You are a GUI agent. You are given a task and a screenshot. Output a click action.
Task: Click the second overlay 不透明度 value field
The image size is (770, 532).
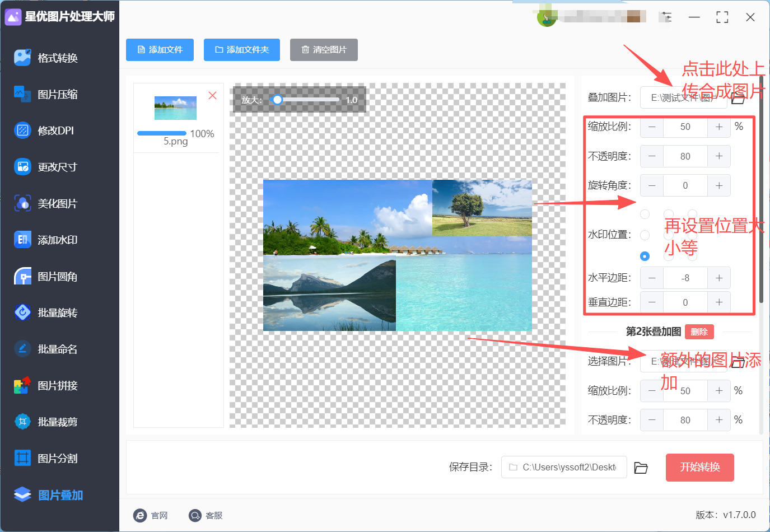point(685,420)
